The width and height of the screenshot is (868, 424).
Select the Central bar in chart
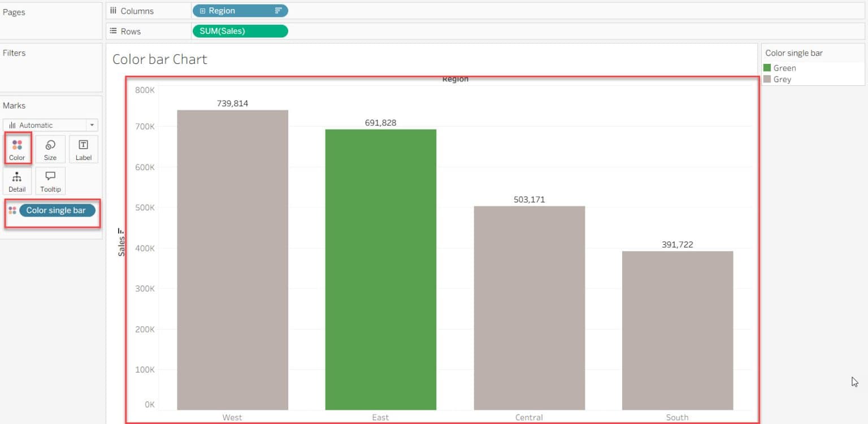[529, 308]
